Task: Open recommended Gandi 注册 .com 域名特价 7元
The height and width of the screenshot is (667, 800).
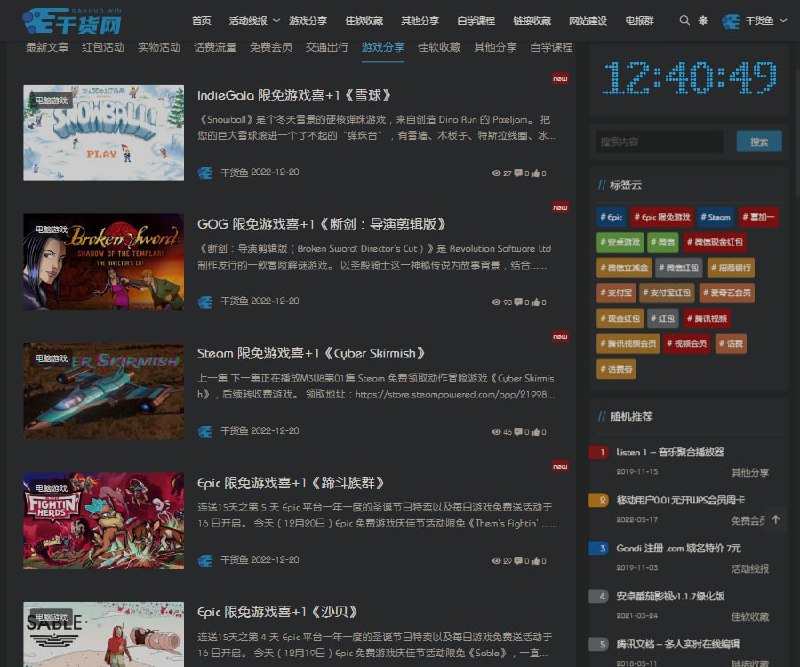Action: pyautogui.click(x=678, y=548)
